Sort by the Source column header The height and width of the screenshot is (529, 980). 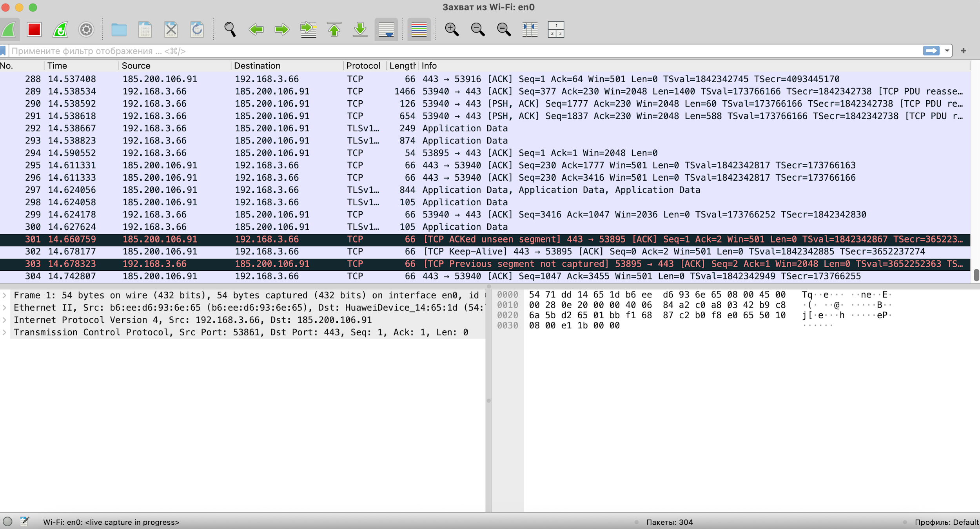pos(136,66)
